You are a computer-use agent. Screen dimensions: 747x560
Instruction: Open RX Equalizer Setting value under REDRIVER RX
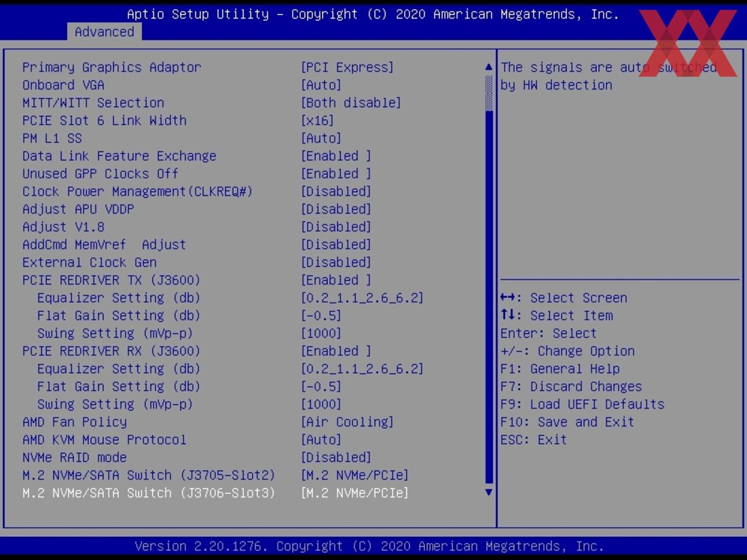362,368
